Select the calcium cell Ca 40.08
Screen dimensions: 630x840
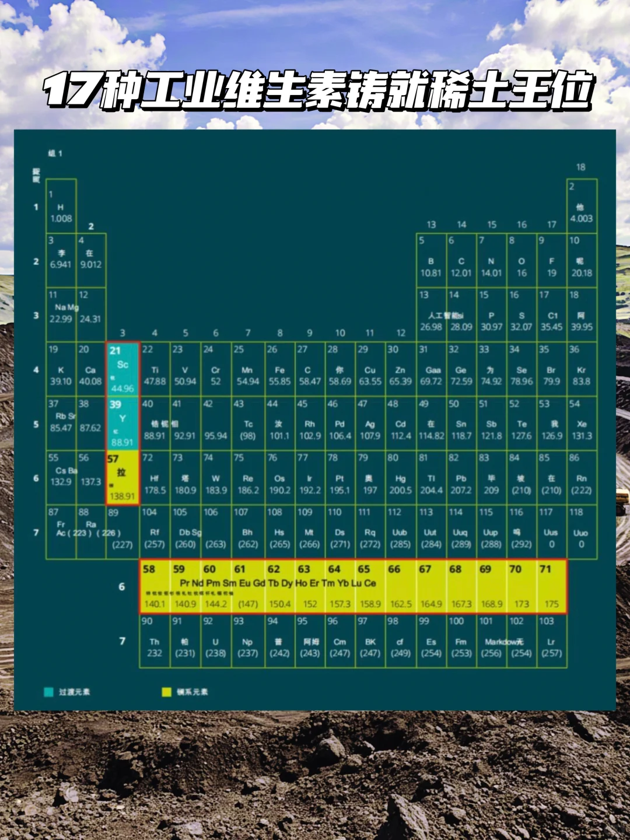(x=91, y=369)
